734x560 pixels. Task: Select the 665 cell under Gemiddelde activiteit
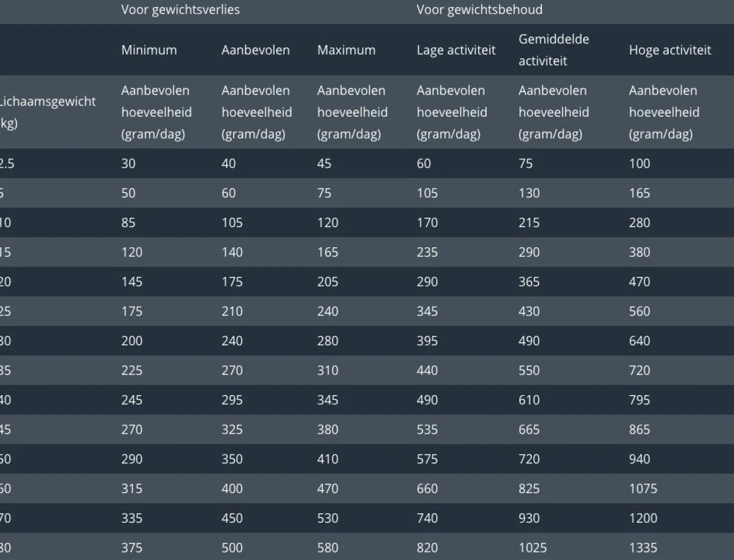529,430
